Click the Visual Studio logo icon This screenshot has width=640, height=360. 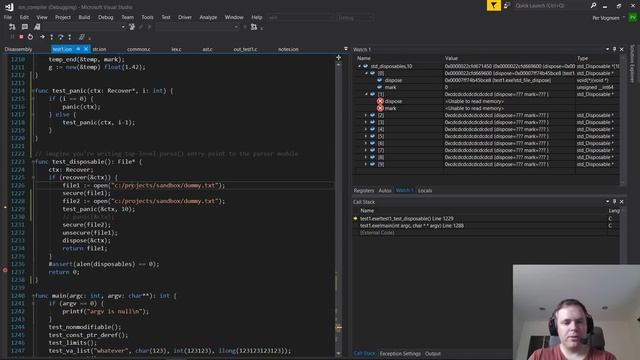9,7
